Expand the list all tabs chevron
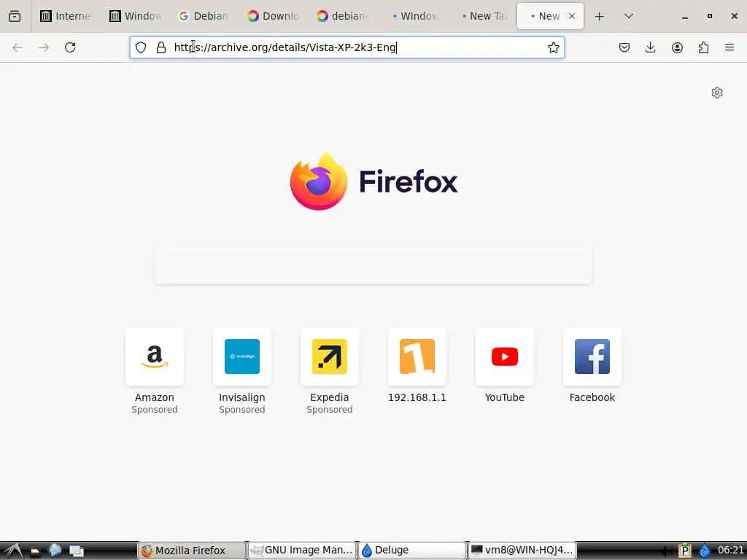 [629, 16]
